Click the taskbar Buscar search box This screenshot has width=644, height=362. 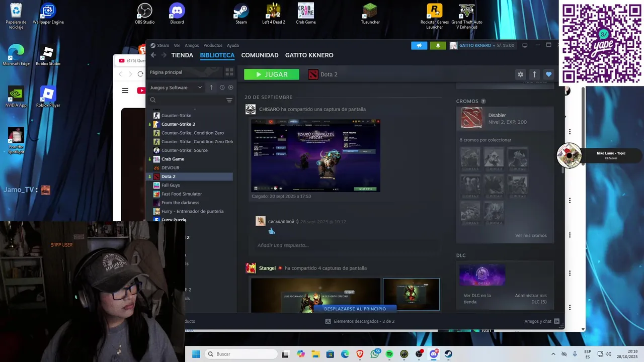242,354
